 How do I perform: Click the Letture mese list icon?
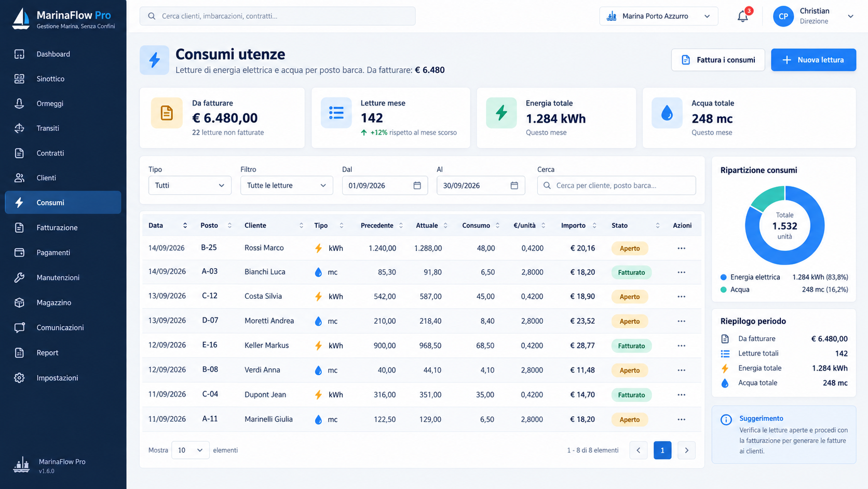336,113
